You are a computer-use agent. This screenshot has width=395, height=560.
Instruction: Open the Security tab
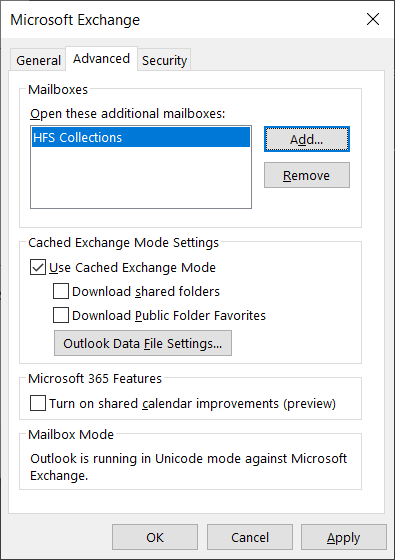tap(164, 60)
